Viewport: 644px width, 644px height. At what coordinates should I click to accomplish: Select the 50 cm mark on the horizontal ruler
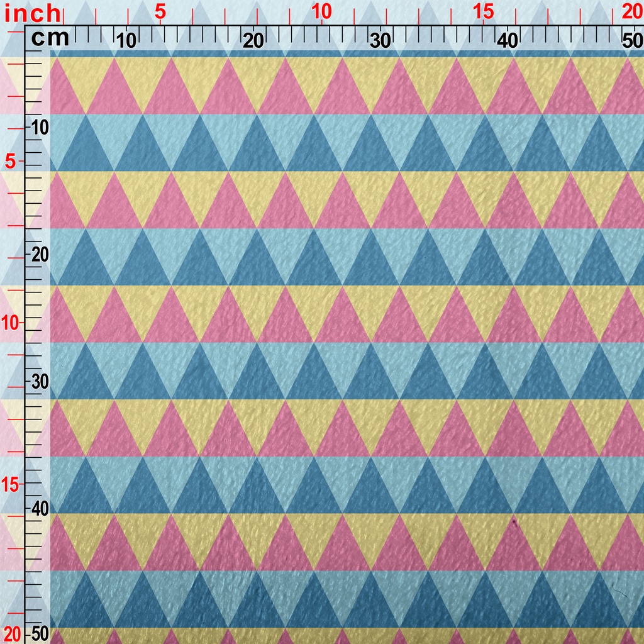[x=631, y=41]
